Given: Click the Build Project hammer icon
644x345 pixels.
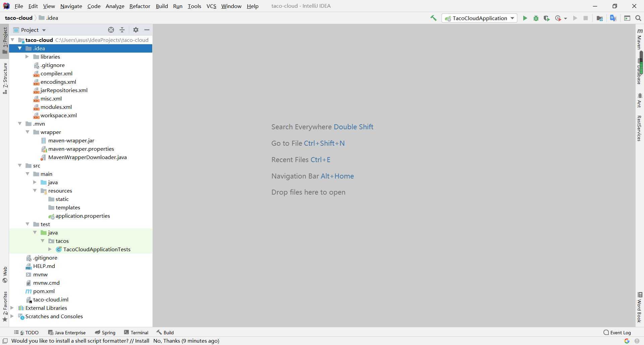Looking at the screenshot, I should [433, 18].
